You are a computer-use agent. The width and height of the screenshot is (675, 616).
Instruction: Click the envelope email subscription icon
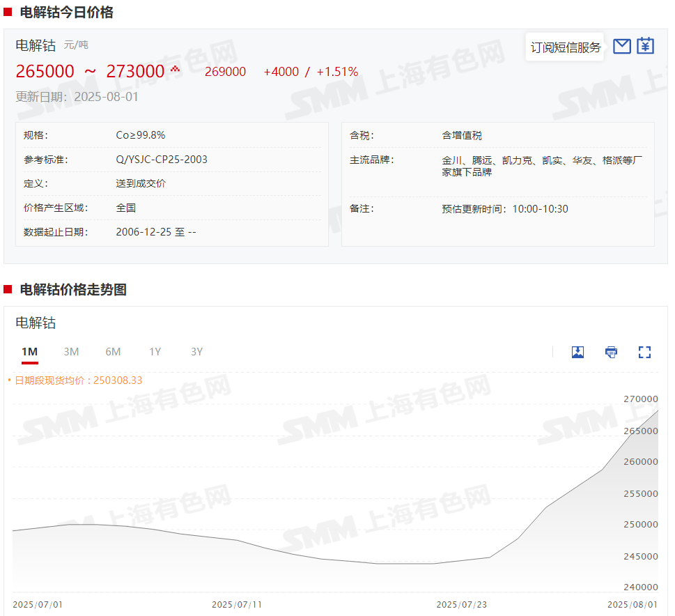(622, 46)
